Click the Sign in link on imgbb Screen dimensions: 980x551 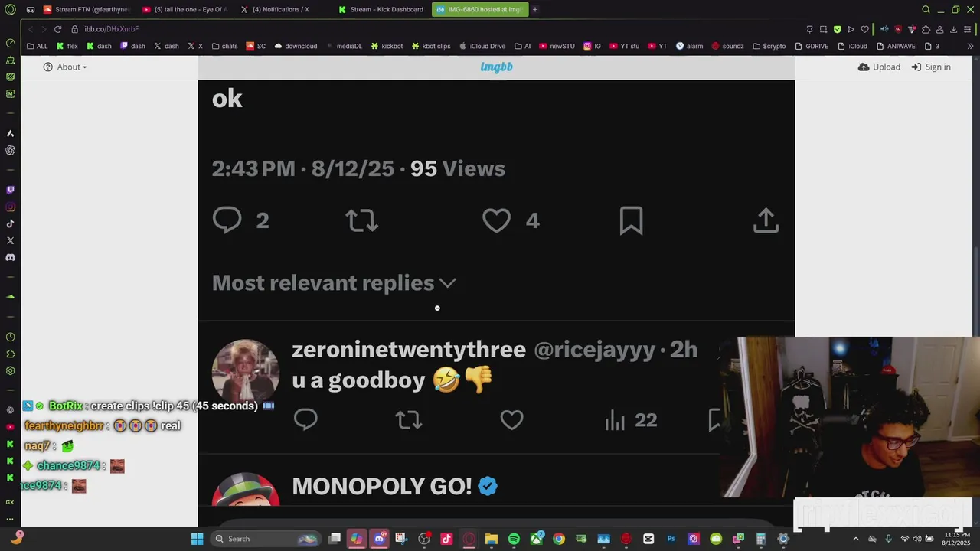click(931, 67)
